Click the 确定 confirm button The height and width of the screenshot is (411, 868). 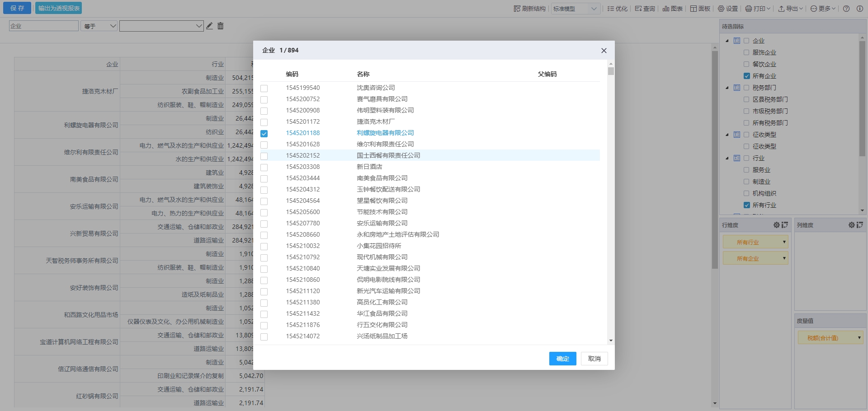tap(562, 359)
